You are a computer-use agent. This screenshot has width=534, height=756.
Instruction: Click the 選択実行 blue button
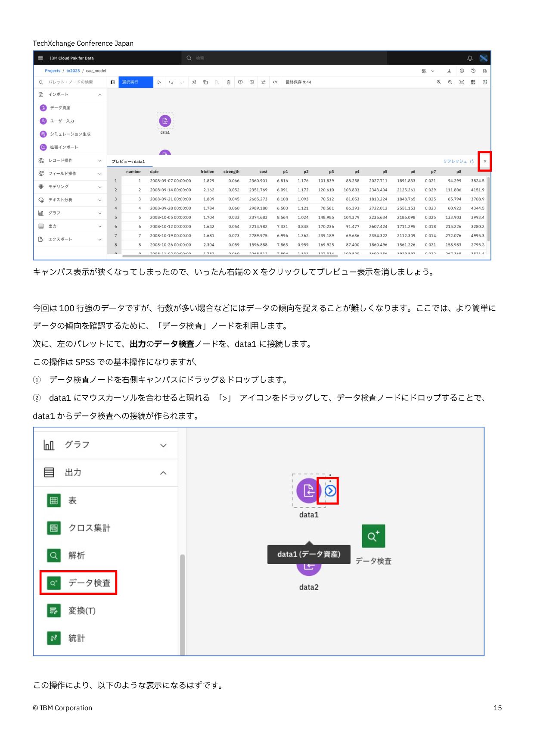[136, 82]
